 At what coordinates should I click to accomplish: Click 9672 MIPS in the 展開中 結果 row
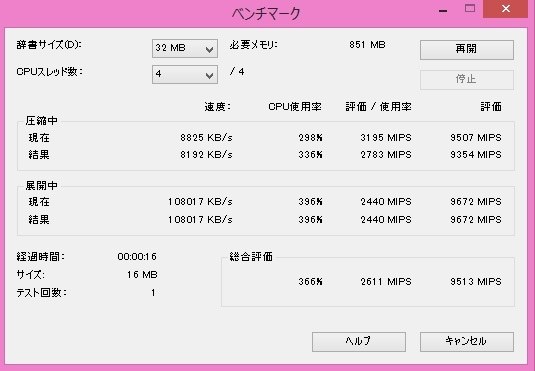coord(476,219)
